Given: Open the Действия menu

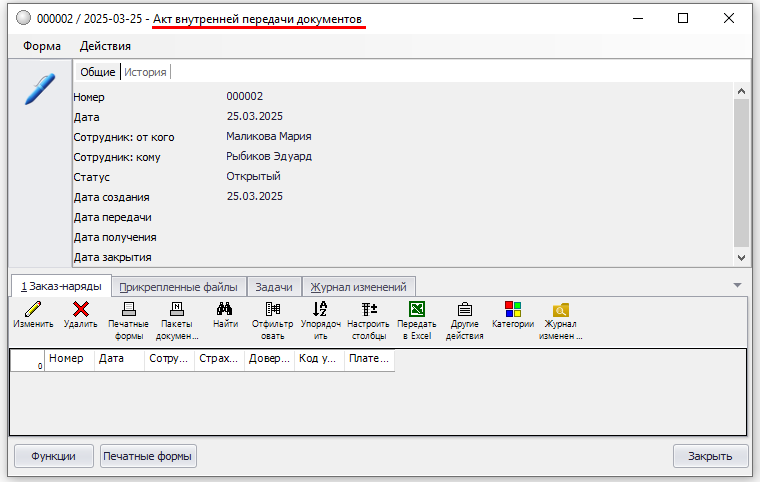Looking at the screenshot, I should 105,46.
